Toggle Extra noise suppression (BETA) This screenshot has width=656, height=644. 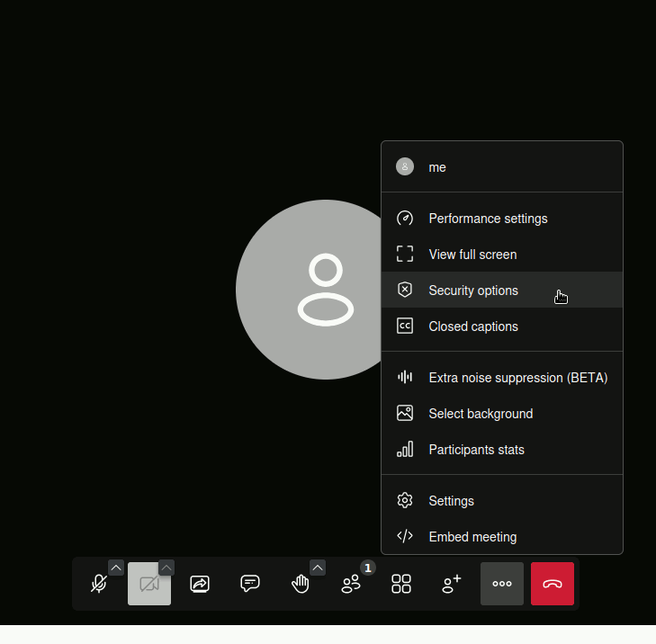pos(502,378)
